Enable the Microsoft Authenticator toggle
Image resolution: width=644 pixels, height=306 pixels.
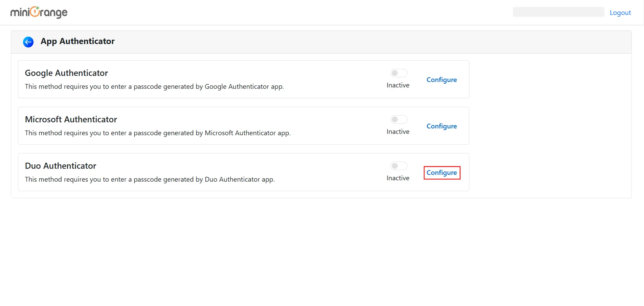399,119
